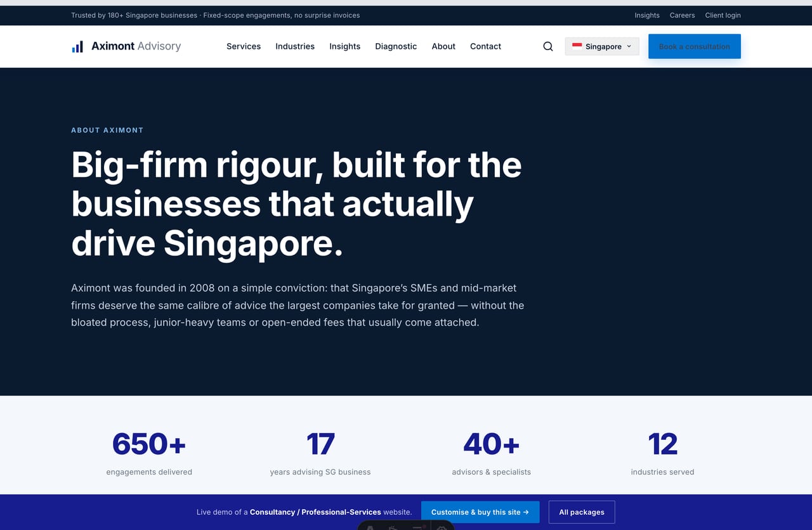Open the Services menu
The width and height of the screenshot is (812, 530).
coord(244,46)
